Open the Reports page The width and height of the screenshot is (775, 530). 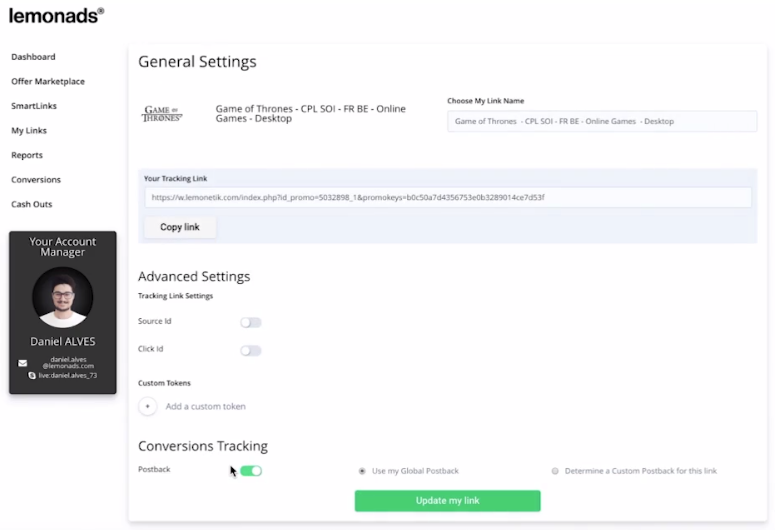(27, 155)
